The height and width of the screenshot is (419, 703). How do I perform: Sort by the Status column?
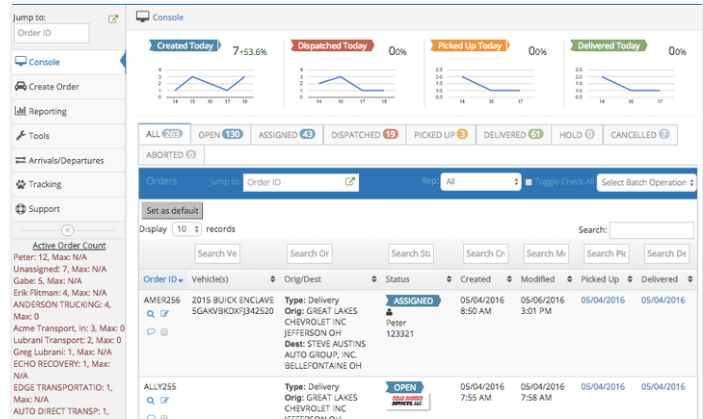pyautogui.click(x=418, y=279)
